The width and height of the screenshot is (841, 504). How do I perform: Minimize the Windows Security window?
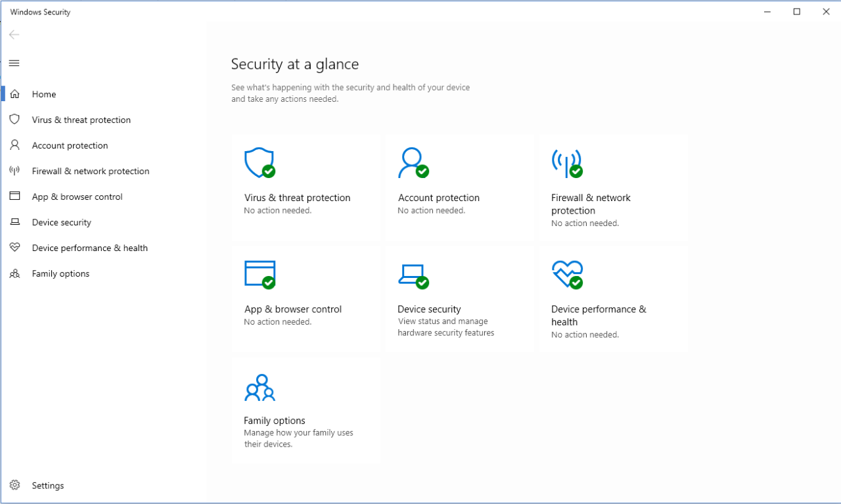767,12
